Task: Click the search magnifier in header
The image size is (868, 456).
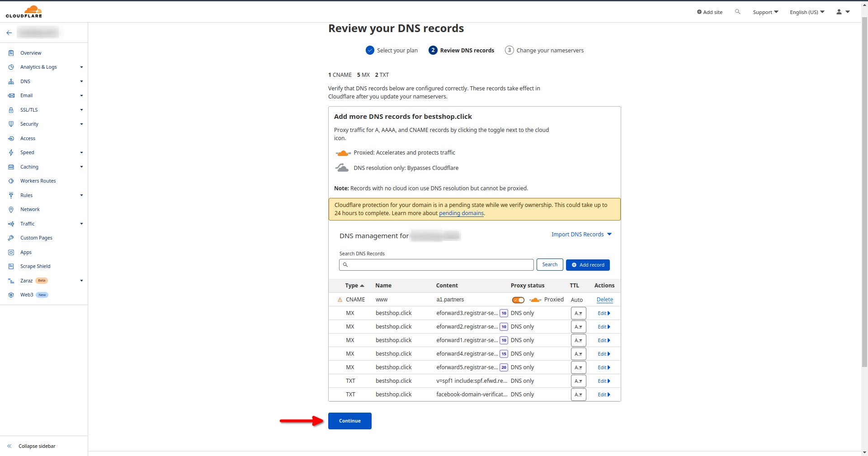Action: [x=738, y=12]
